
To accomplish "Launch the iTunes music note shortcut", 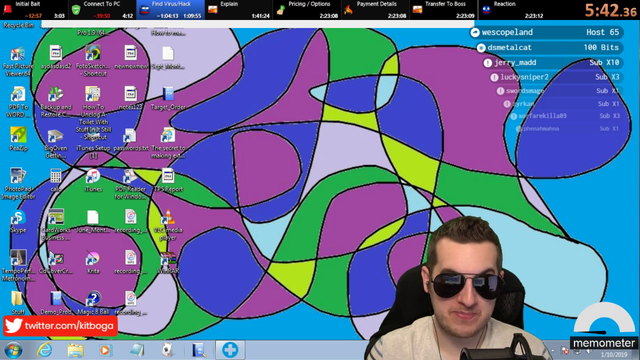I will 93,180.
